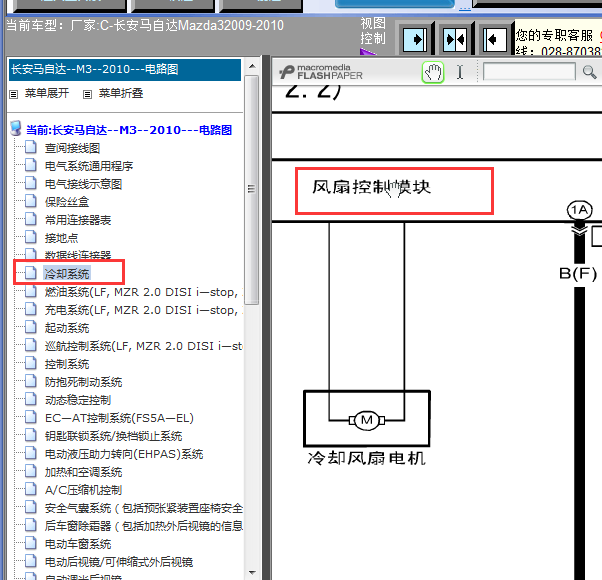Click the FlashPaper search text field
Screen dimensions: 602x580
pyautogui.click(x=529, y=71)
